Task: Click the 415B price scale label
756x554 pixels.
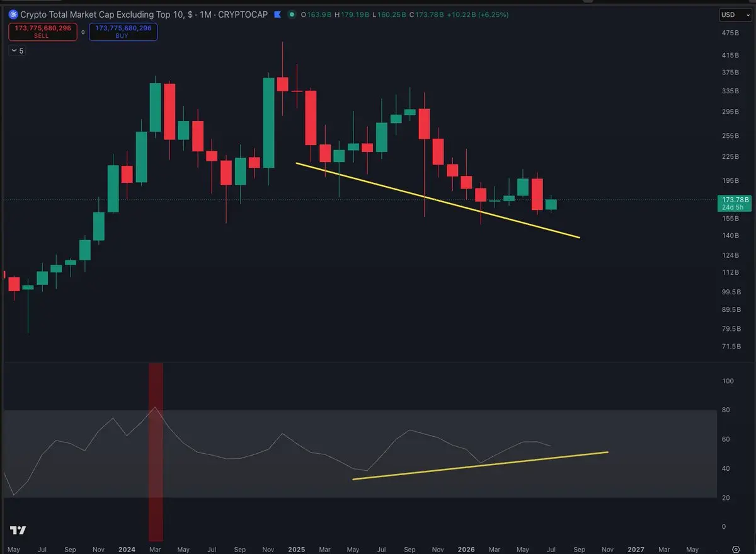Action: pyautogui.click(x=731, y=55)
